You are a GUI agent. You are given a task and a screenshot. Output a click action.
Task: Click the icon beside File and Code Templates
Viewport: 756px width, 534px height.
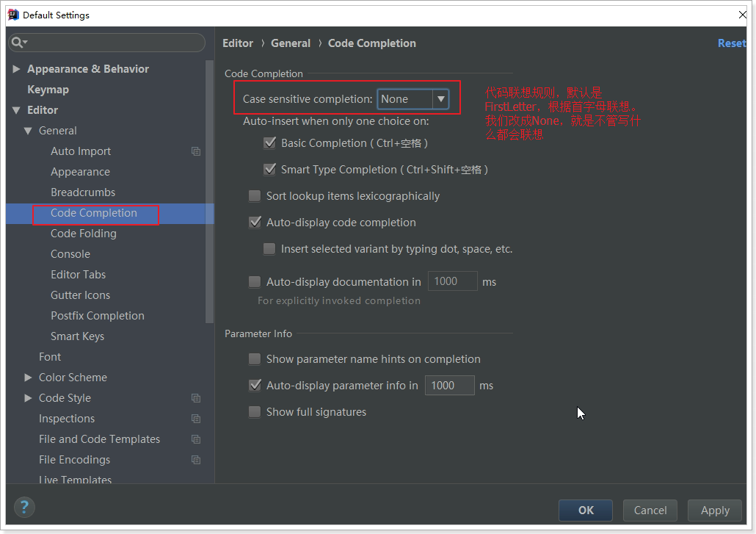(x=196, y=439)
